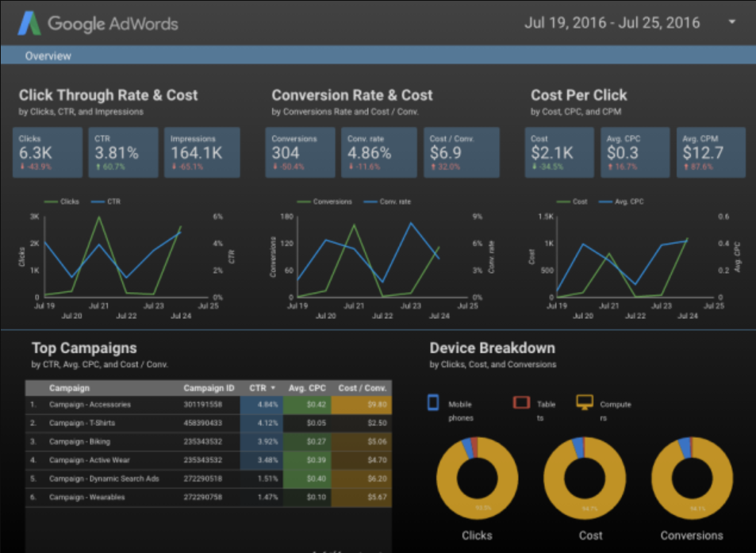Click the Click Through Rate & Cost heading
The width and height of the screenshot is (756, 553).
(x=108, y=95)
